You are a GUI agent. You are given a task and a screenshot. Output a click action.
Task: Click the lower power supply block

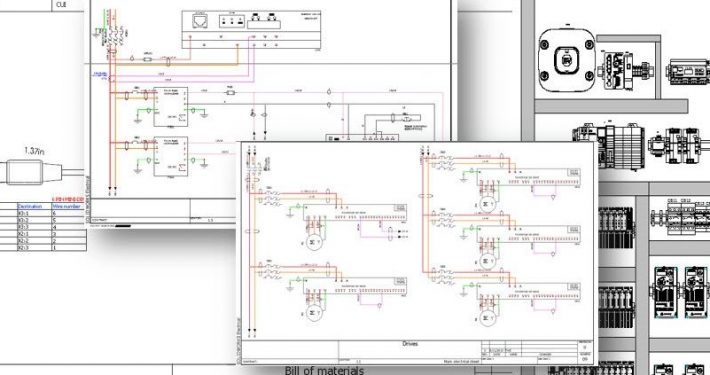click(171, 156)
